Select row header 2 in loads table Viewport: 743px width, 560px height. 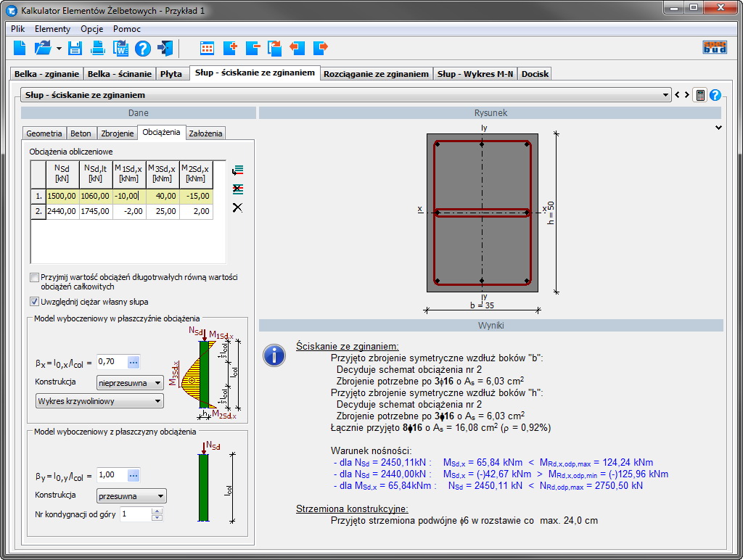(x=38, y=211)
